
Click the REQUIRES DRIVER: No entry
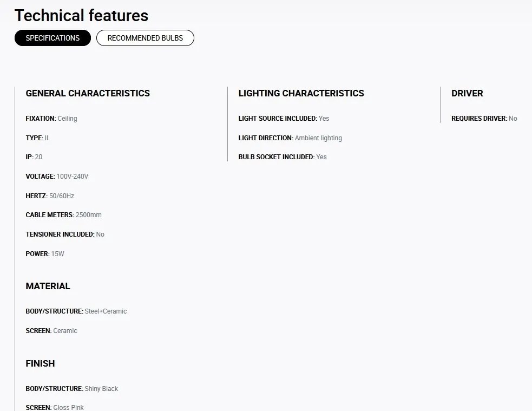484,119
